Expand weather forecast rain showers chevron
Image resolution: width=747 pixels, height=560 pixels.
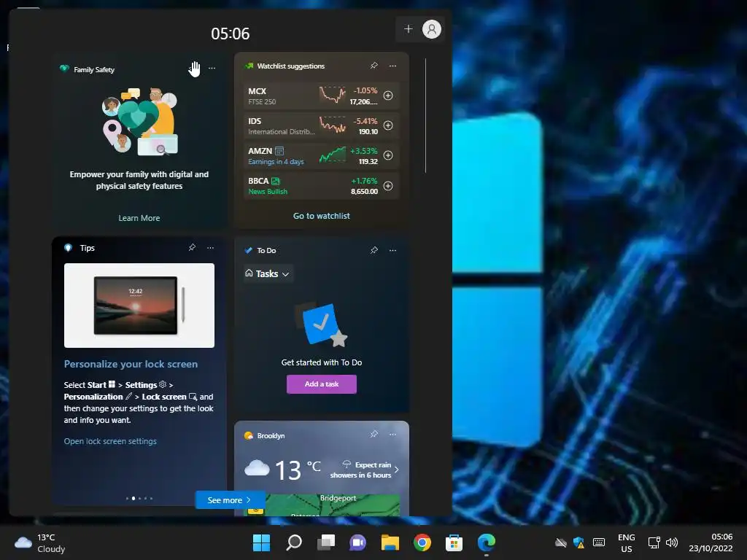pyautogui.click(x=396, y=470)
